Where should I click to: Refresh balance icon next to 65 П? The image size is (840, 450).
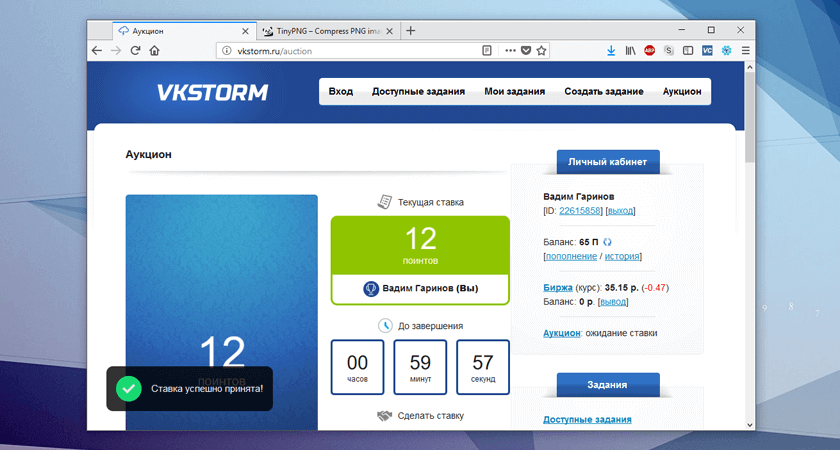click(x=608, y=242)
